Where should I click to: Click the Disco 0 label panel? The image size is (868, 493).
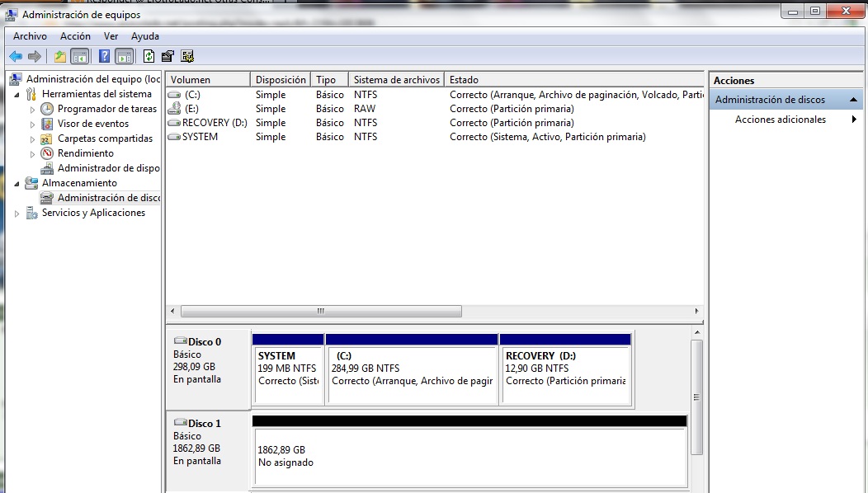click(209, 369)
